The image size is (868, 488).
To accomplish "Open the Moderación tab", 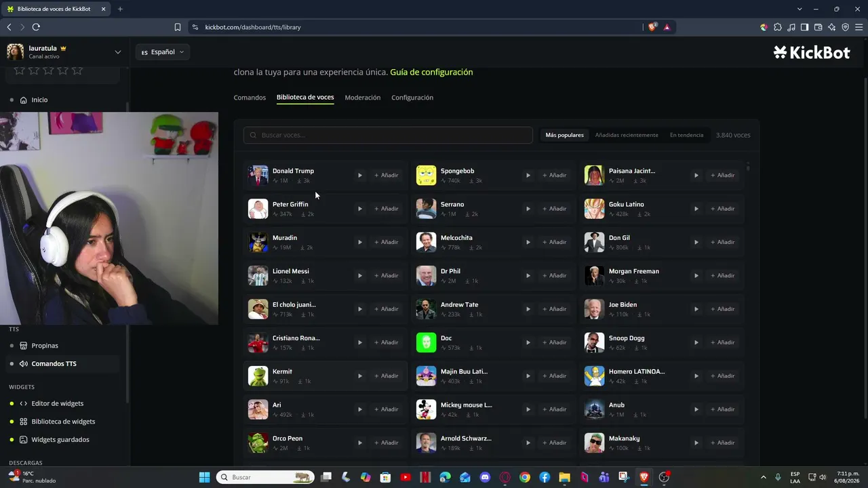I will pyautogui.click(x=363, y=98).
